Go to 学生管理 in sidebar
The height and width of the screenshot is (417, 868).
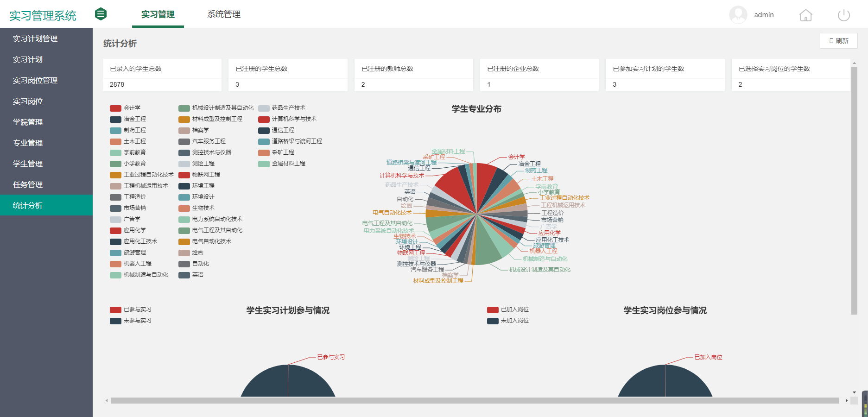pos(46,164)
